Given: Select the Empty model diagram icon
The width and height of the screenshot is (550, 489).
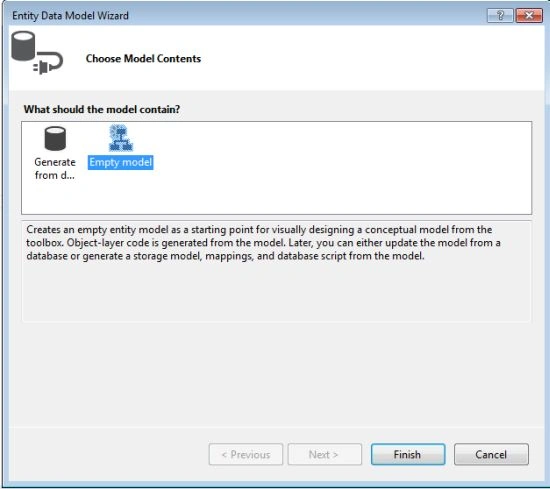Looking at the screenshot, I should (x=121, y=138).
